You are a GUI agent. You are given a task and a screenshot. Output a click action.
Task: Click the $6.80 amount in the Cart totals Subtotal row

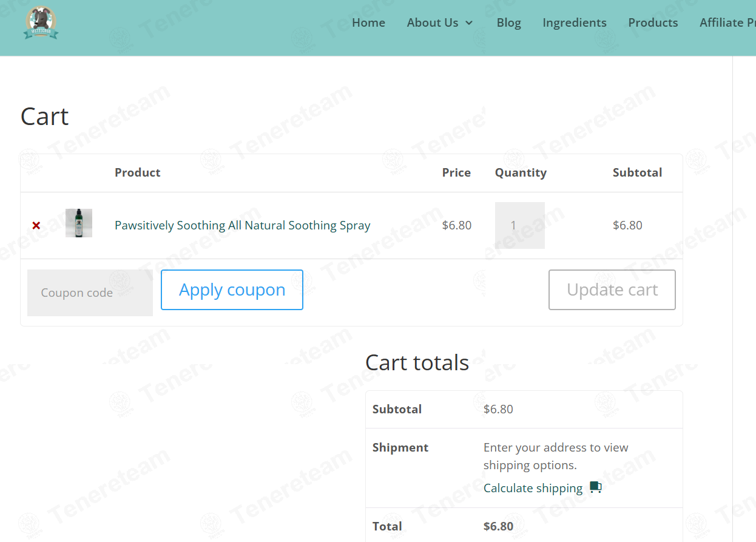[498, 409]
